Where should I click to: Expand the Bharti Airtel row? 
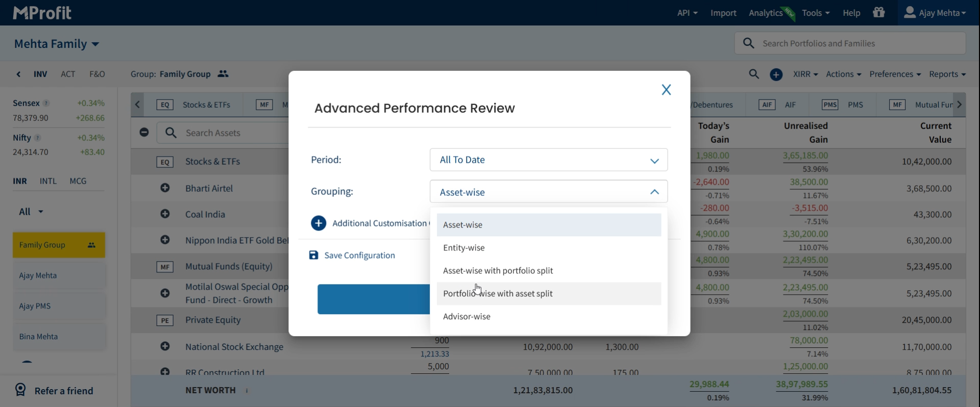pos(165,188)
